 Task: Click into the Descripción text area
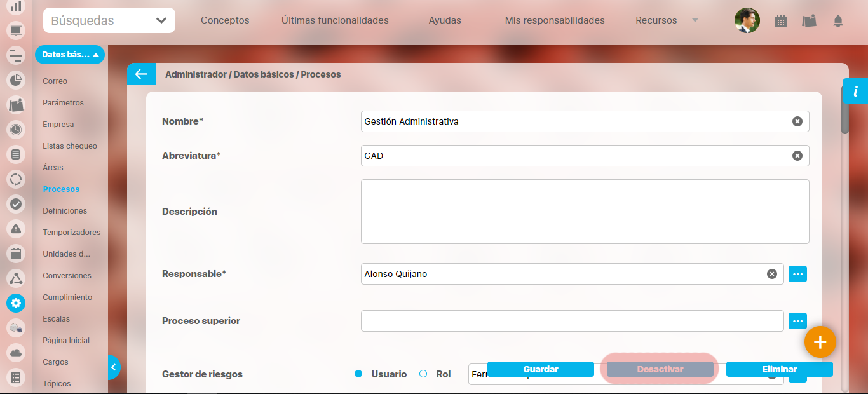click(x=585, y=212)
